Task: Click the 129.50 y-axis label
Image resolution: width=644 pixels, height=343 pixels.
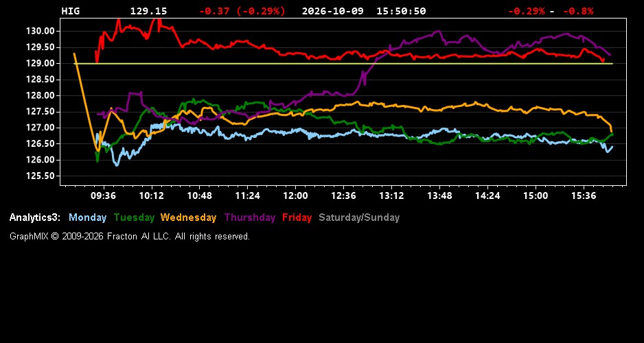Action: tap(41, 47)
